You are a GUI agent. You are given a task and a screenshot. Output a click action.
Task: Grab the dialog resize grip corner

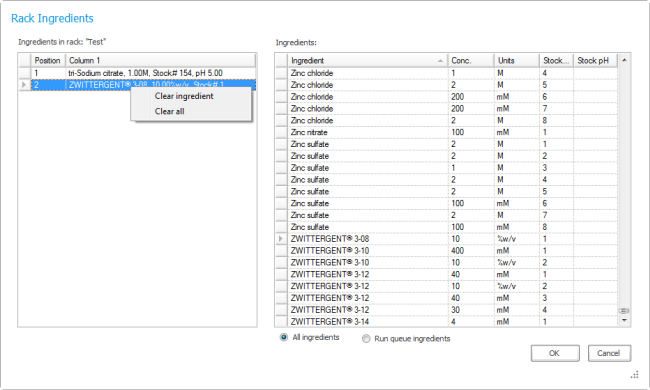click(x=635, y=375)
